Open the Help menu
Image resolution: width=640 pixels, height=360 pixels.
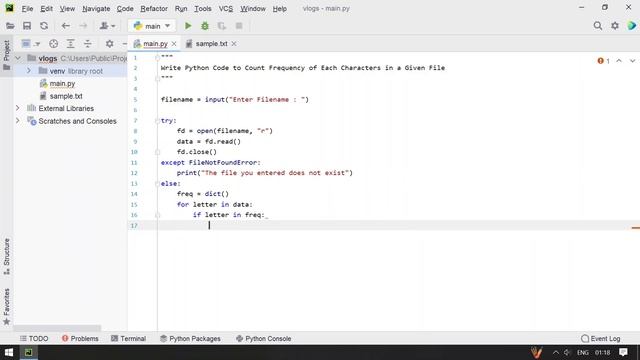point(280,9)
